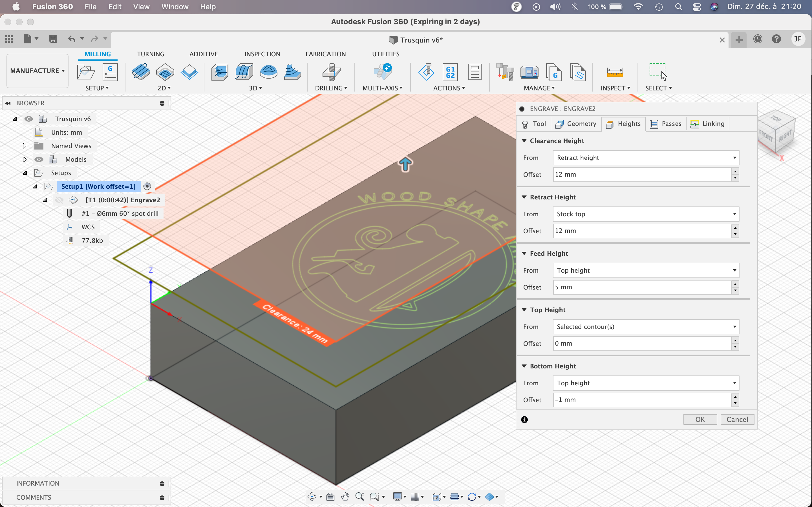Click the Drilling tool icon
Viewport: 812px width, 507px height.
click(x=331, y=72)
